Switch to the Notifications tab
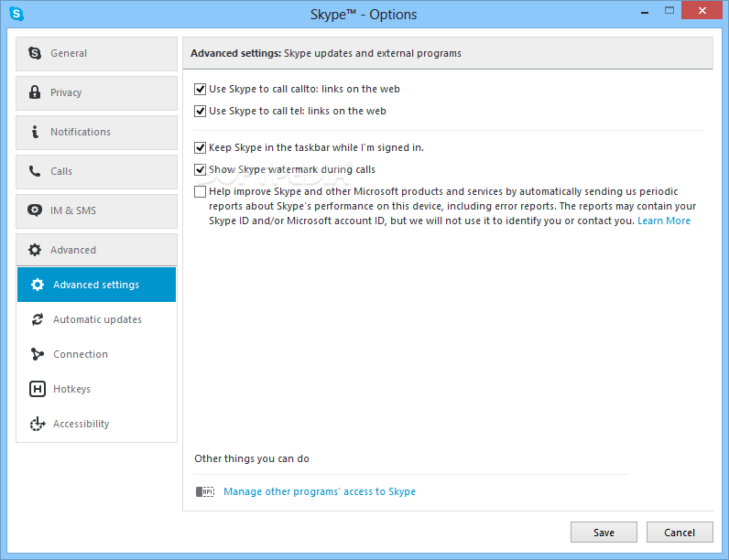Viewport: 729px width, 560px height. (97, 133)
